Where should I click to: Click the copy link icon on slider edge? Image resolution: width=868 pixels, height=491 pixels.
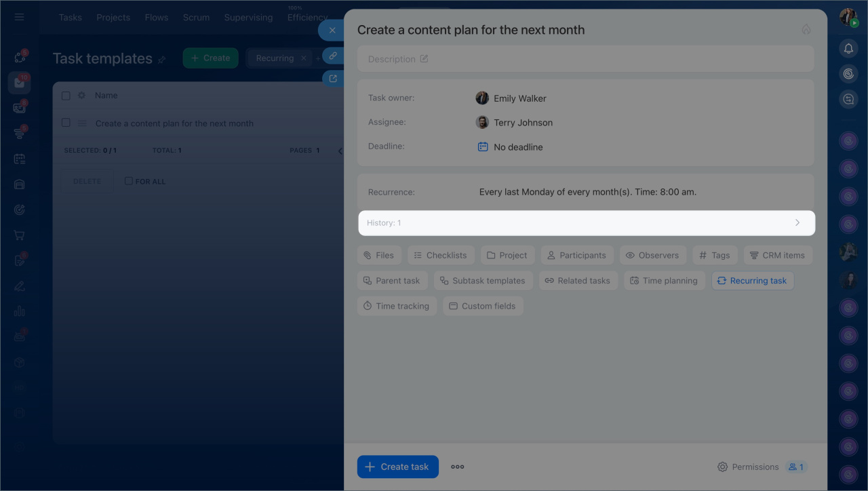click(332, 56)
